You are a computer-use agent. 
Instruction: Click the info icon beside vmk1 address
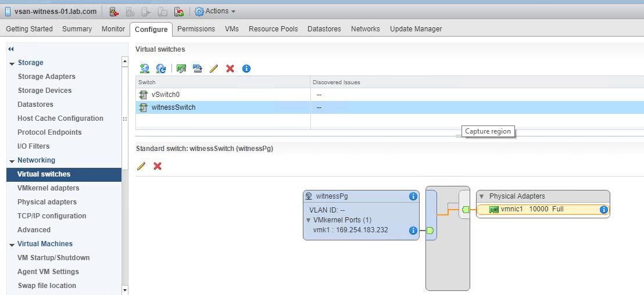point(413,231)
